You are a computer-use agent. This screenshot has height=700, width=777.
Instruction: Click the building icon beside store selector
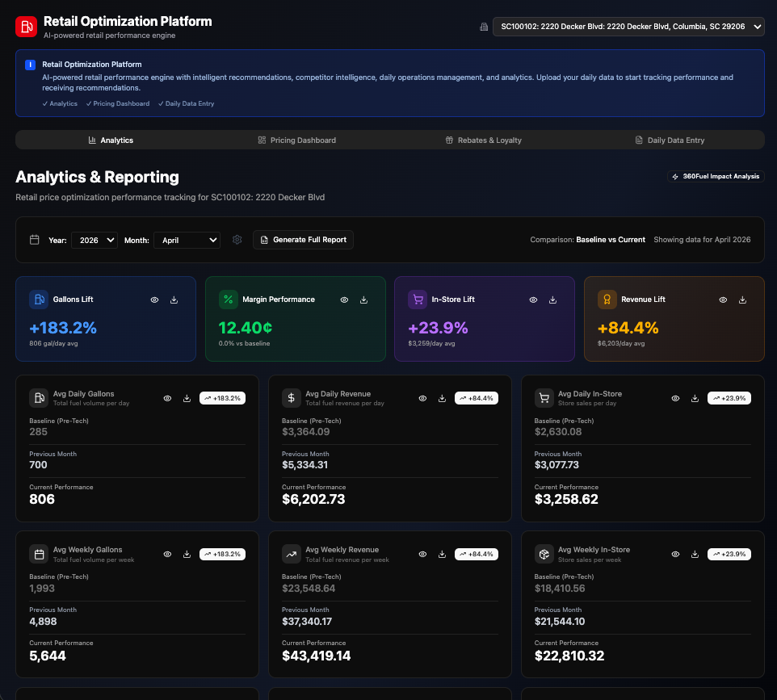click(x=484, y=27)
